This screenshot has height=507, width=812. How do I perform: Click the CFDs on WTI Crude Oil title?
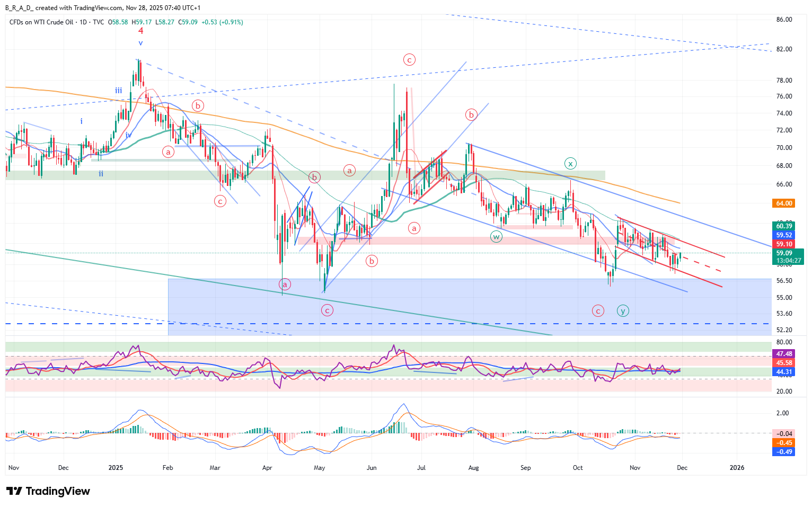pyautogui.click(x=41, y=22)
